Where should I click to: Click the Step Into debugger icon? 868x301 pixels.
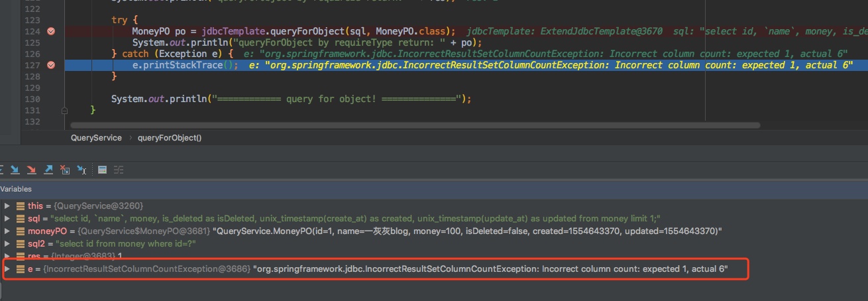(15, 170)
